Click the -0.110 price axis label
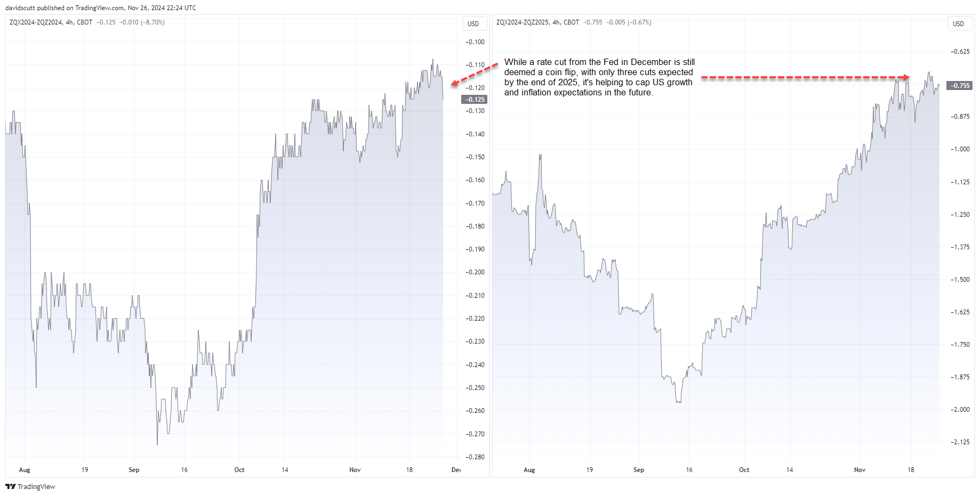980x496 pixels. coord(475,64)
